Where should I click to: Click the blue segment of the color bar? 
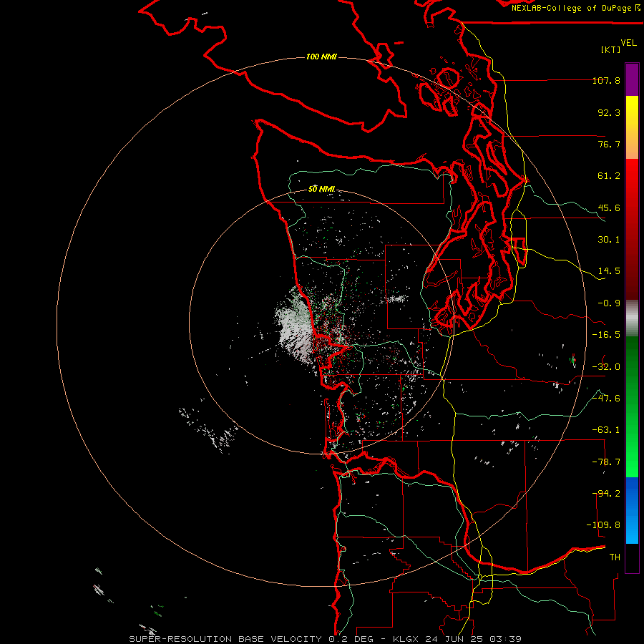[632, 510]
